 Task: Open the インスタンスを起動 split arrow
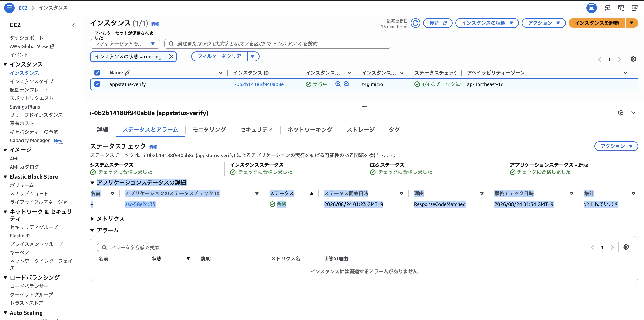(632, 23)
